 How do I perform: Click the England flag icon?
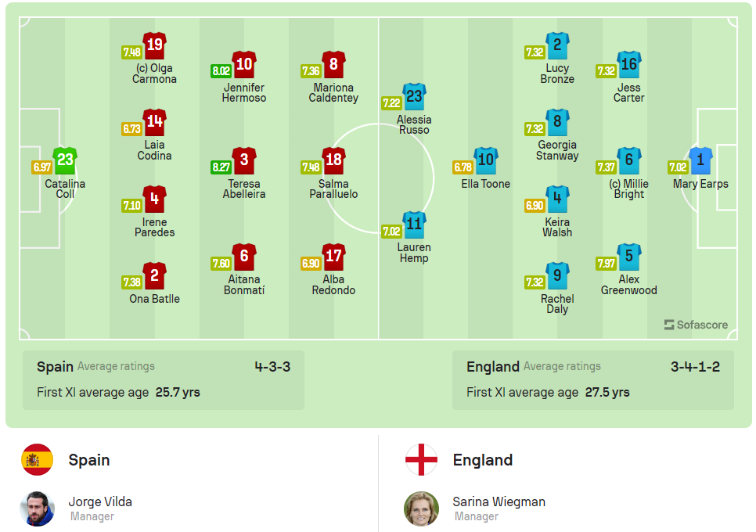[421, 460]
